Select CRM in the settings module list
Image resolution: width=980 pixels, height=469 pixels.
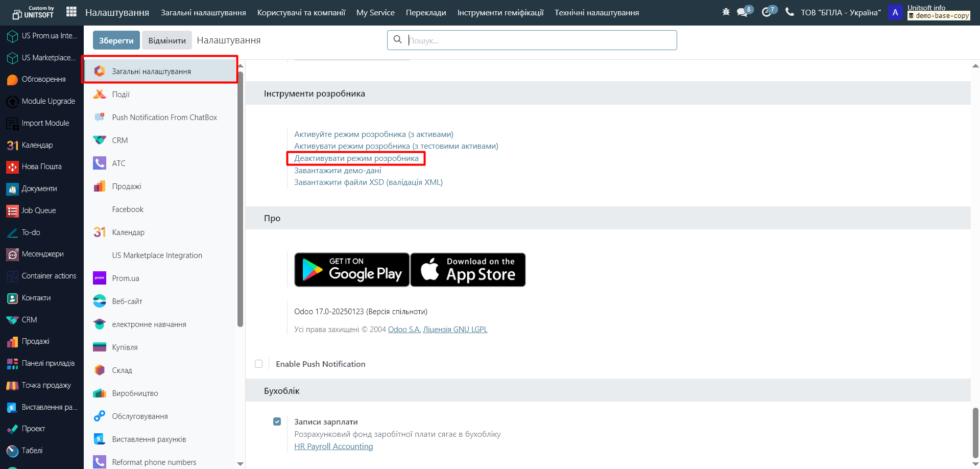pyautogui.click(x=120, y=140)
